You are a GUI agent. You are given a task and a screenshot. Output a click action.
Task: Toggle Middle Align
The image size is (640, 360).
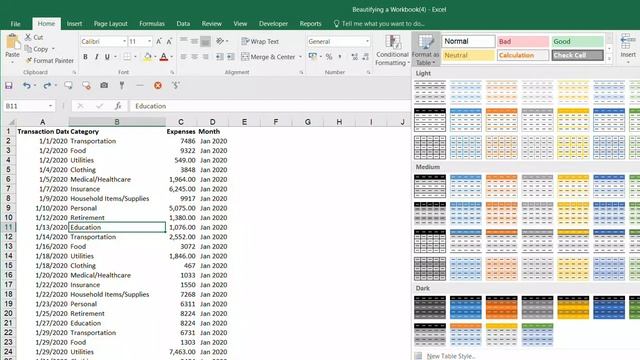coord(195,41)
